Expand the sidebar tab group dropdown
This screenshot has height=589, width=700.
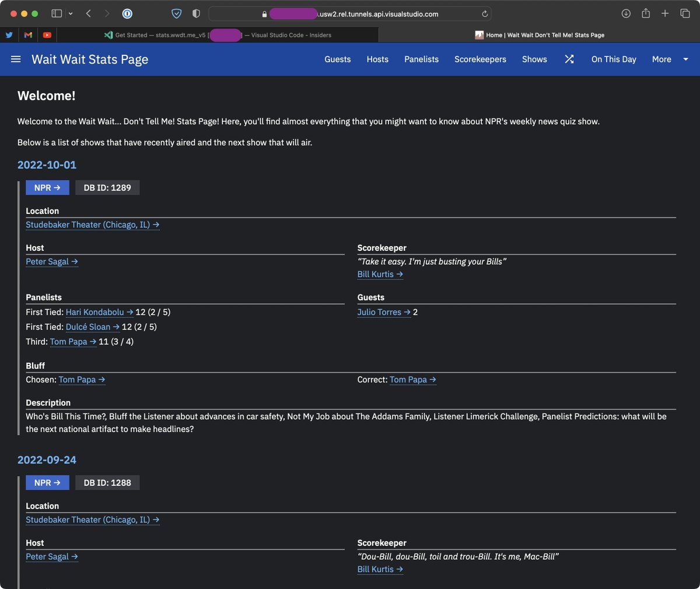pyautogui.click(x=71, y=13)
